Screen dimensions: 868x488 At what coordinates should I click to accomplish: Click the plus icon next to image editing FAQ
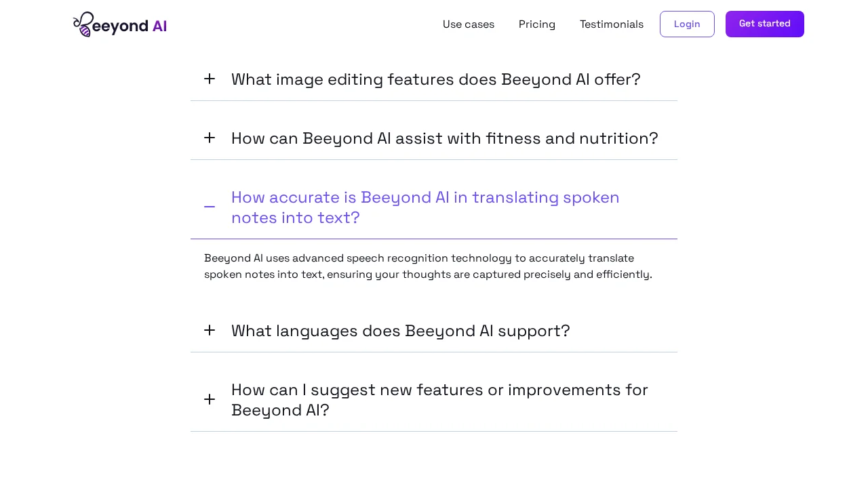(210, 79)
